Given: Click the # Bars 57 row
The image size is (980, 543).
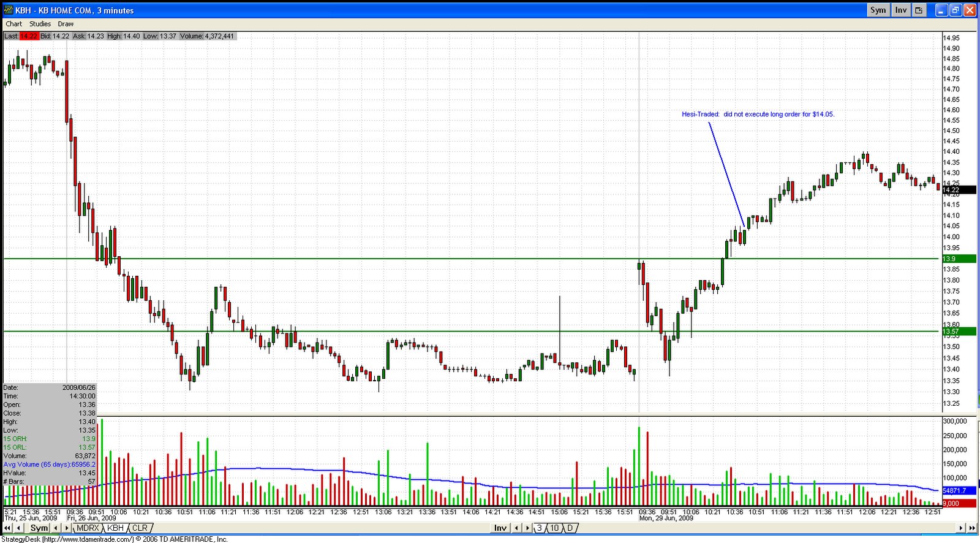Looking at the screenshot, I should (x=50, y=482).
